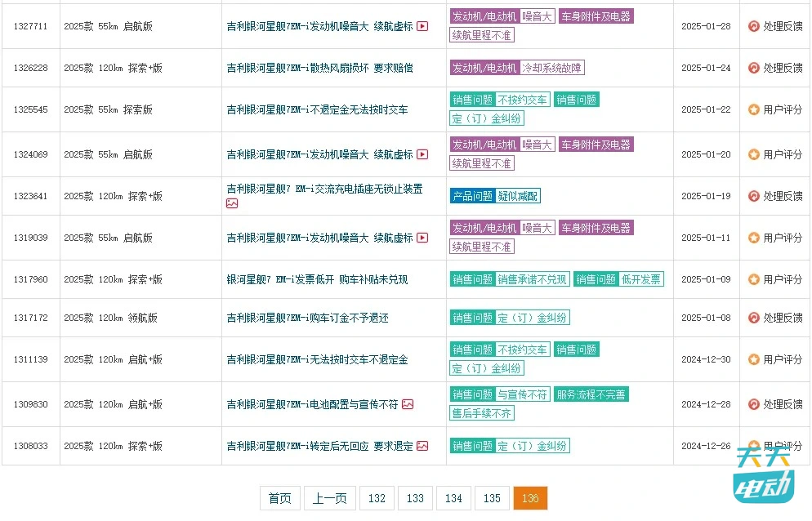Open page 135 of the list
Viewport: 812px width, 521px height.
tap(492, 498)
